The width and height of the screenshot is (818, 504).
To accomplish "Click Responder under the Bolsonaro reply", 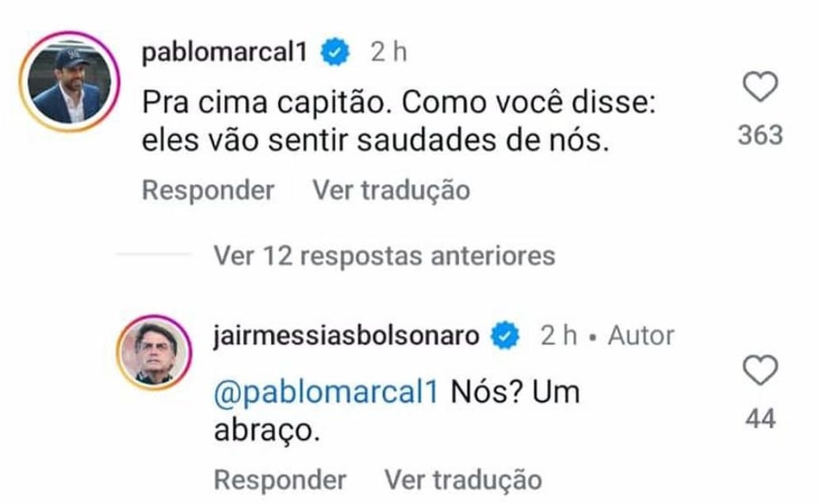I will 280,479.
